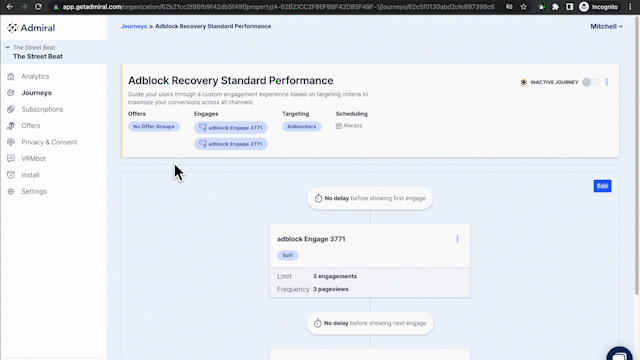Click the Adblockers targeting chip
The width and height of the screenshot is (640, 360).
(x=302, y=127)
